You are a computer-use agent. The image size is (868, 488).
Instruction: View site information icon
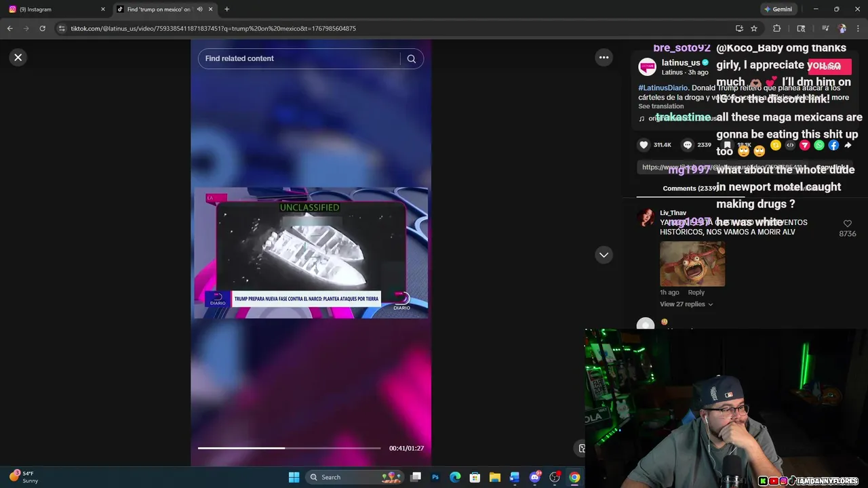(62, 28)
